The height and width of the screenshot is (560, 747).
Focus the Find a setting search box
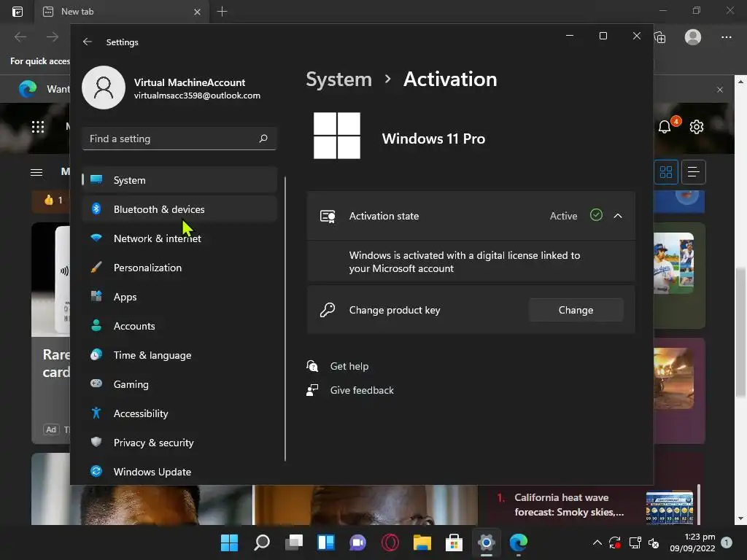click(179, 139)
